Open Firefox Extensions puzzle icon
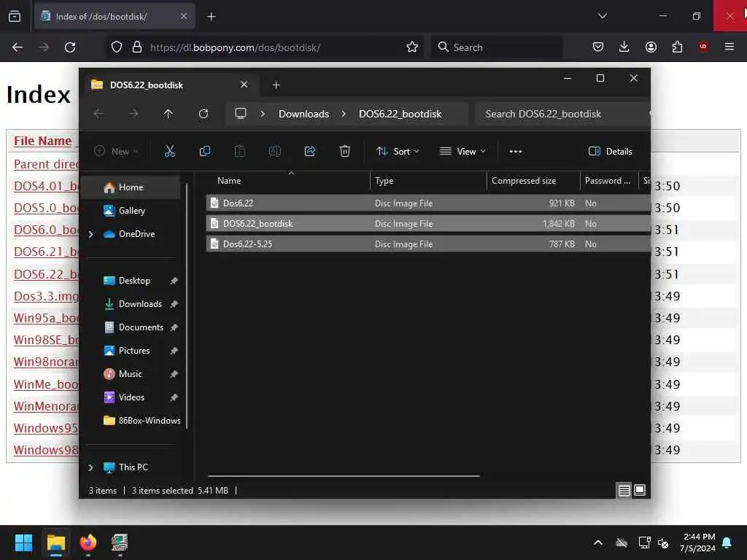Image resolution: width=747 pixels, height=560 pixels. coord(677,47)
